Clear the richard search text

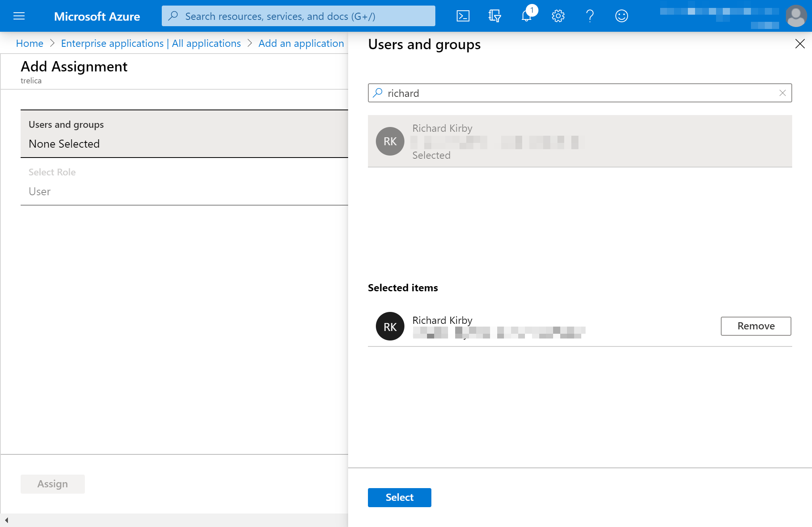782,93
